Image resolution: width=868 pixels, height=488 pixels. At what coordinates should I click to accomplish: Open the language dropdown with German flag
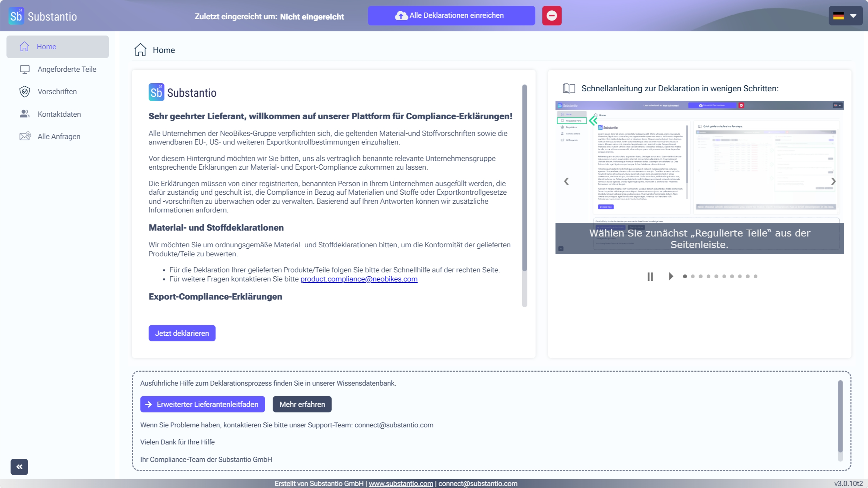pyautogui.click(x=845, y=16)
